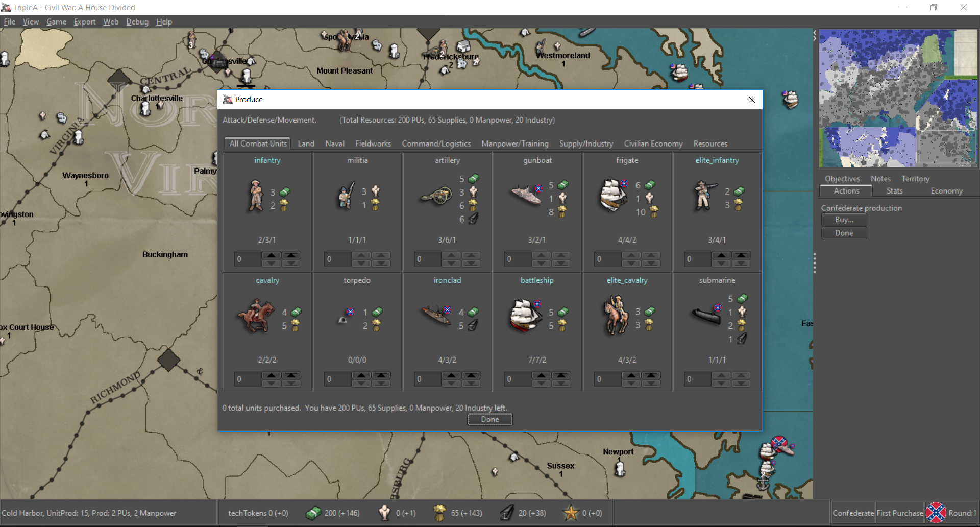Click the minimap overview thumbnail
980x527 pixels.
[898, 99]
